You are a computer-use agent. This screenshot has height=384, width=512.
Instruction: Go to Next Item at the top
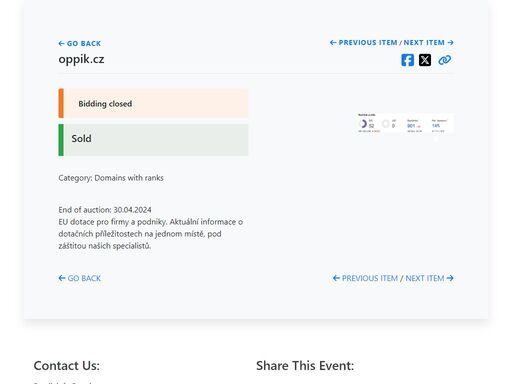pyautogui.click(x=429, y=43)
